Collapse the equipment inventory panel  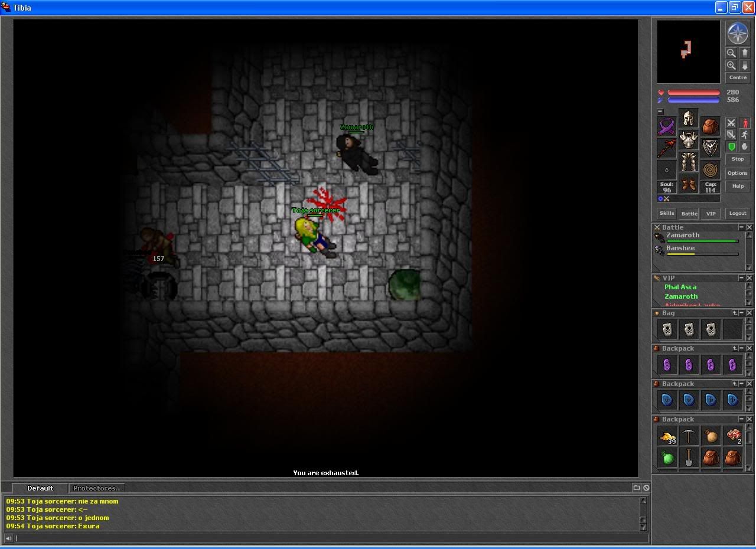660,112
